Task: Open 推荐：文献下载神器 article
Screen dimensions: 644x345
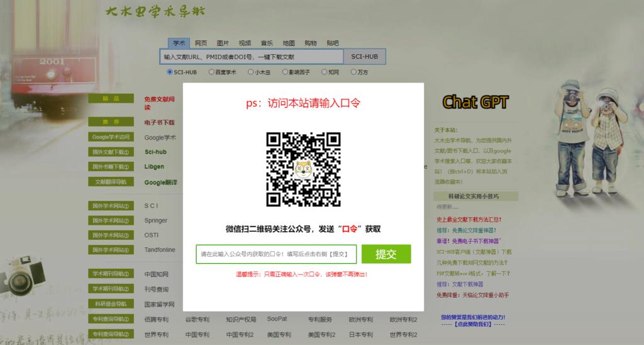Action: tap(460, 284)
